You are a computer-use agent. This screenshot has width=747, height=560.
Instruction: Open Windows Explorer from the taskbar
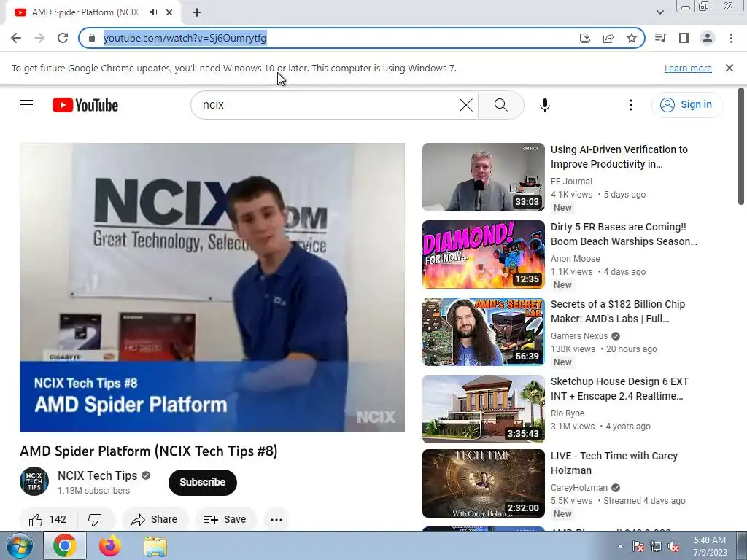pyautogui.click(x=155, y=545)
